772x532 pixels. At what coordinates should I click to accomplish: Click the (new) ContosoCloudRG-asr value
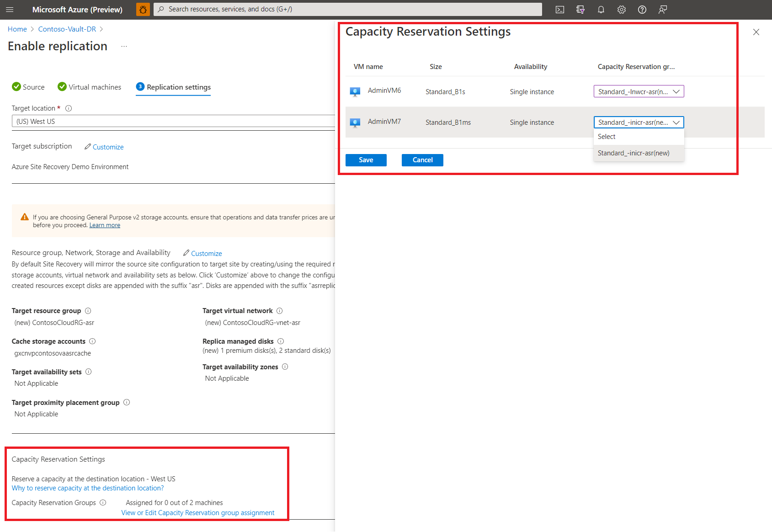click(x=54, y=323)
